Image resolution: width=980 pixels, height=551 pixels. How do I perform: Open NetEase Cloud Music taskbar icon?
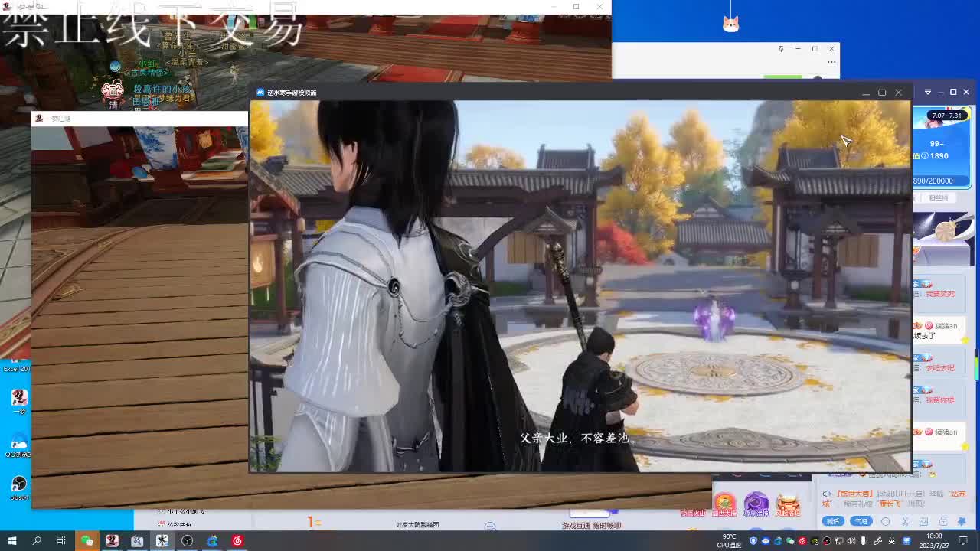(x=237, y=541)
